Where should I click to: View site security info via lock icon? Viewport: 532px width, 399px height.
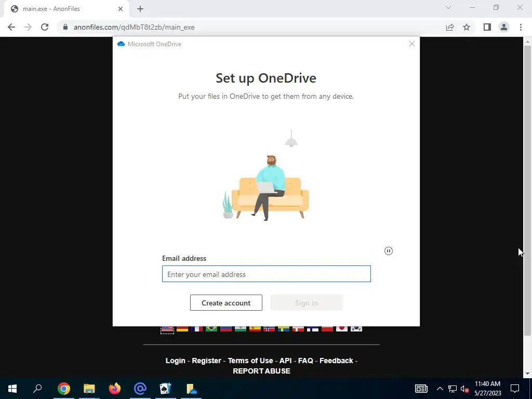point(65,27)
